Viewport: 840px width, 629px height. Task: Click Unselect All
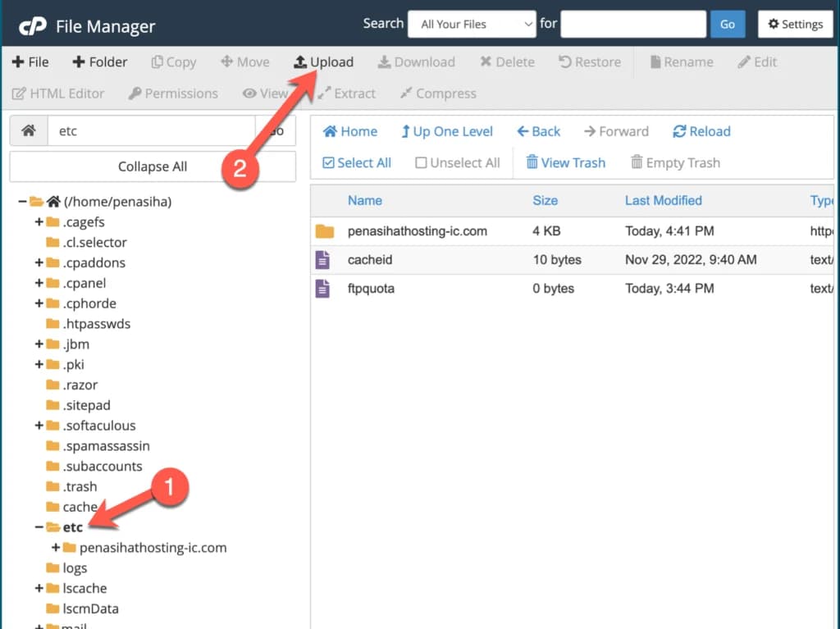tap(457, 162)
